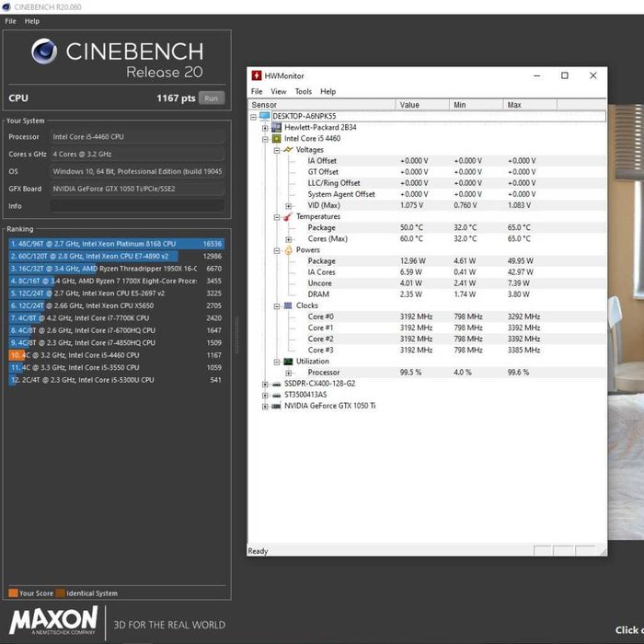This screenshot has width=644, height=644.
Task: Click the Temperatures thermometer icon
Action: click(289, 216)
